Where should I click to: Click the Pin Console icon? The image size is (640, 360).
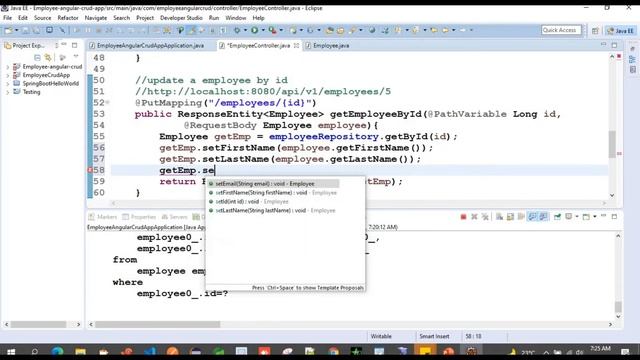click(x=557, y=217)
